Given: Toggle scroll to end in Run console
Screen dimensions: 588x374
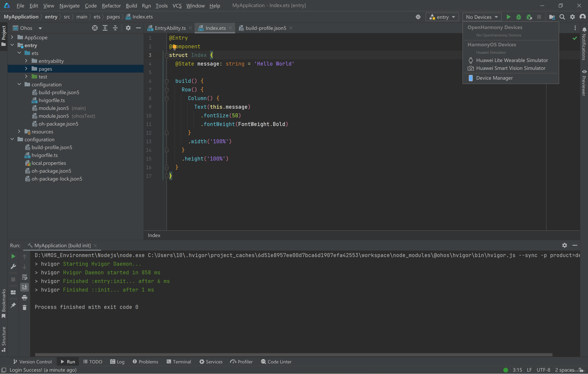Looking at the screenshot, I should tap(24, 287).
